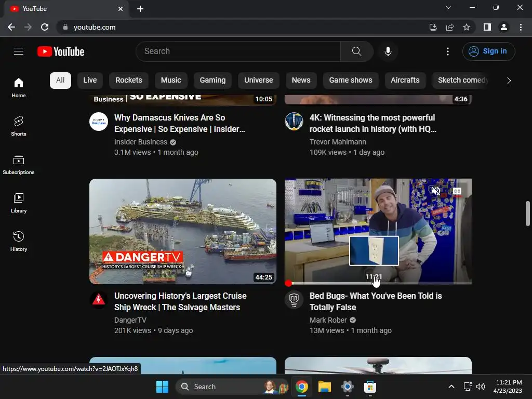Select the Music chip
This screenshot has height=399, width=532.
pyautogui.click(x=171, y=81)
